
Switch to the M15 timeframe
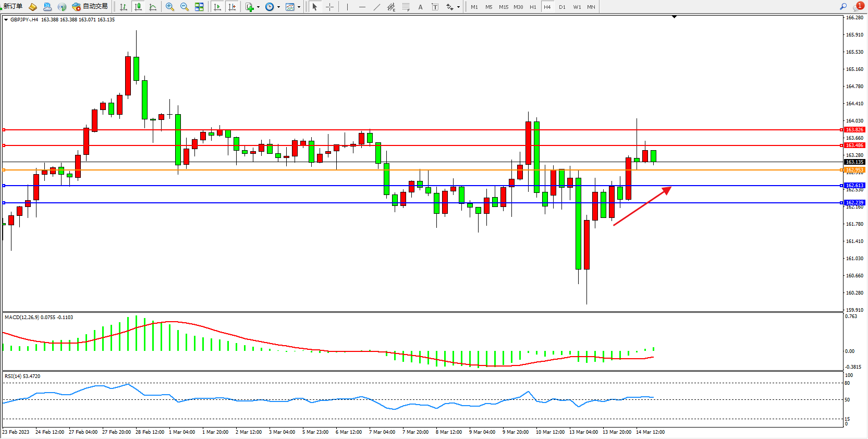[503, 7]
